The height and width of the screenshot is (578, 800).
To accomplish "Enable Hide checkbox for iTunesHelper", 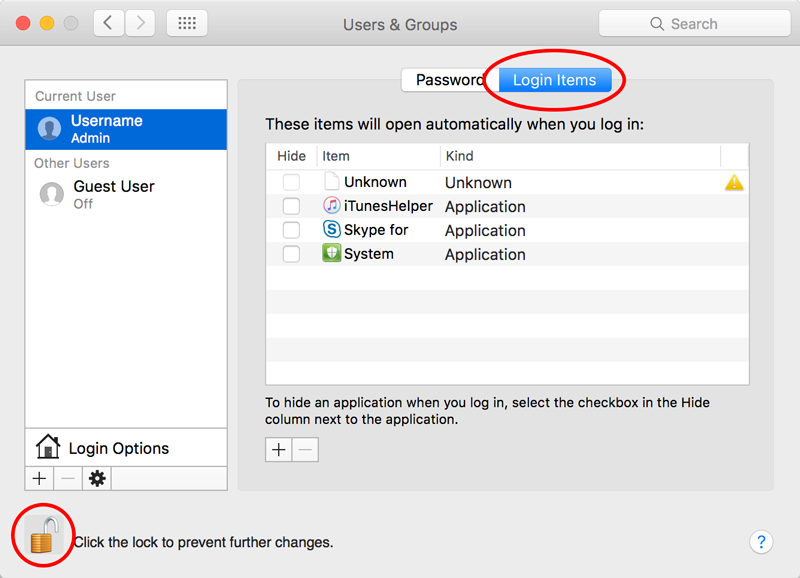I will pyautogui.click(x=291, y=206).
